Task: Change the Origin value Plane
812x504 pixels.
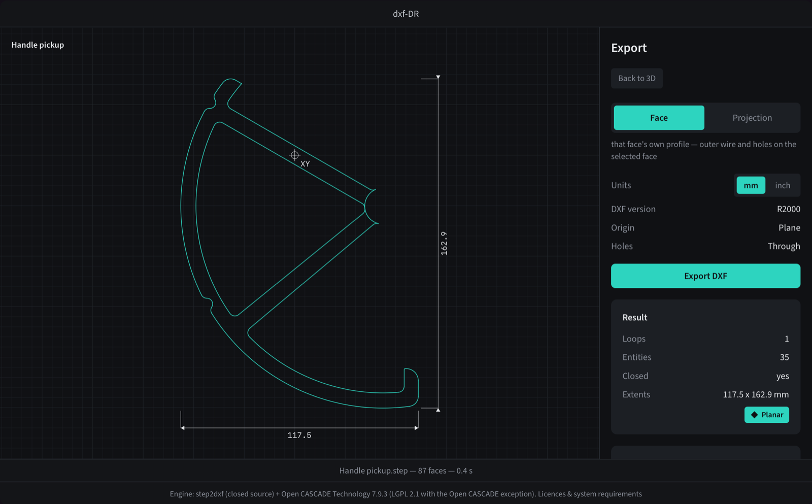Action: pyautogui.click(x=789, y=228)
